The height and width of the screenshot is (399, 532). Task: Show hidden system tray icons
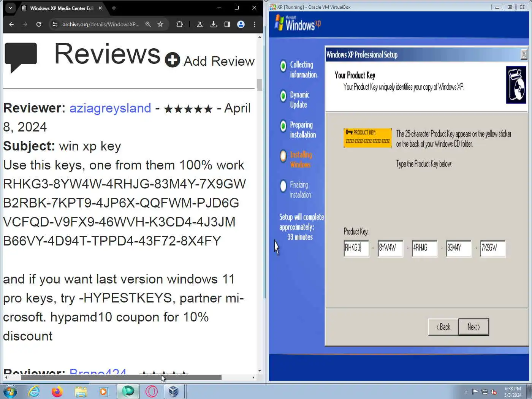pos(466,392)
